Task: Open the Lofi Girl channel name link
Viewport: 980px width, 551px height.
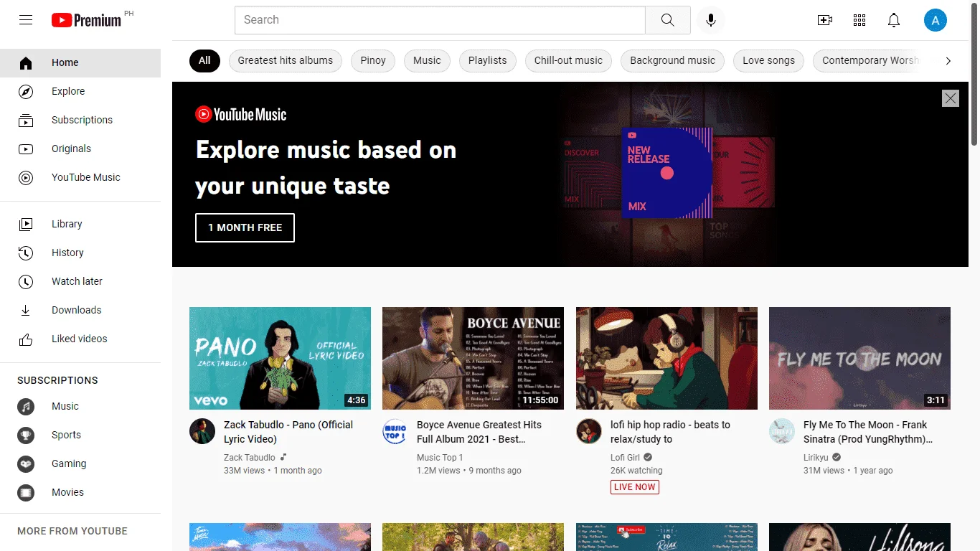Action: (x=625, y=457)
